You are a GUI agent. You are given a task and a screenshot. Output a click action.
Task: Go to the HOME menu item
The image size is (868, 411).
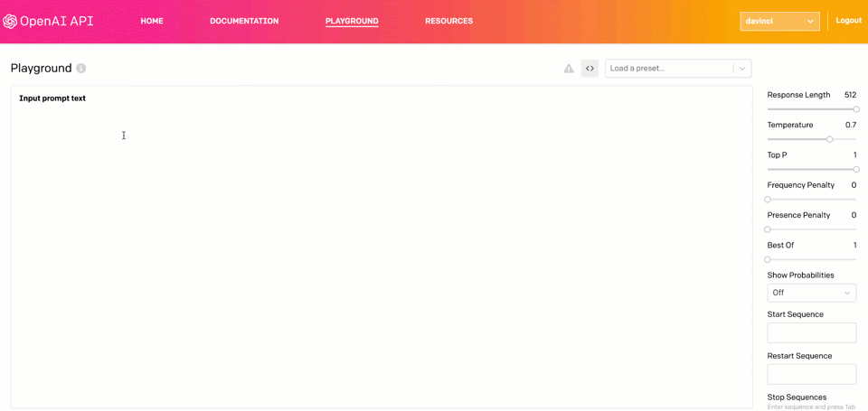[x=152, y=21]
